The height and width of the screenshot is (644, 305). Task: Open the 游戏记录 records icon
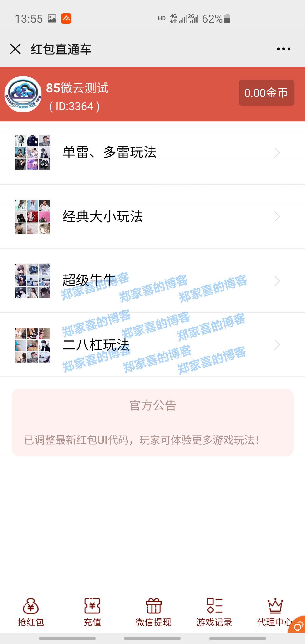[214, 606]
